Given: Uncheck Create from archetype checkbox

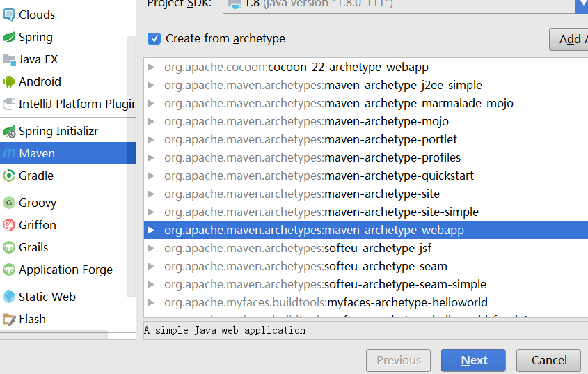Looking at the screenshot, I should click(x=154, y=39).
